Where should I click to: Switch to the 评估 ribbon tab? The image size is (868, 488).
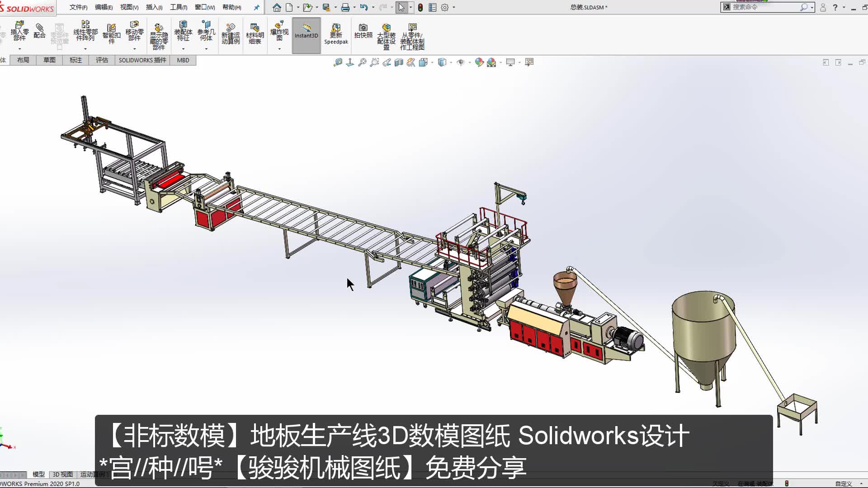[x=102, y=60]
